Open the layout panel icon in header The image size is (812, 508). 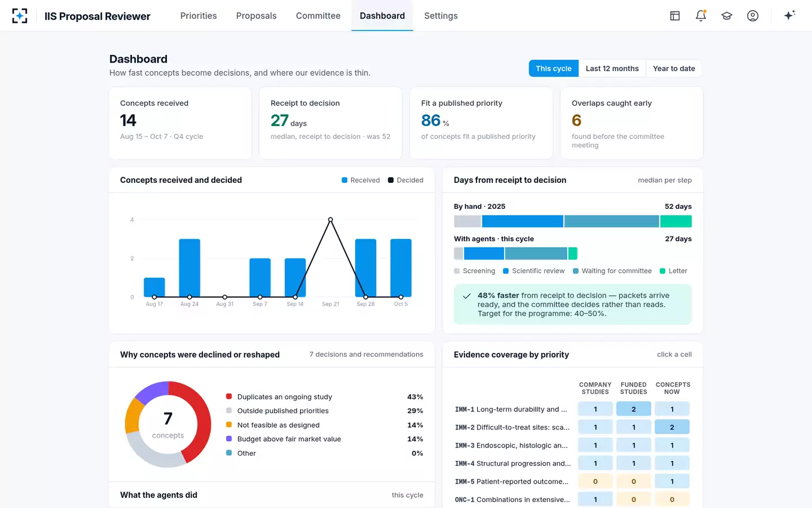point(674,16)
